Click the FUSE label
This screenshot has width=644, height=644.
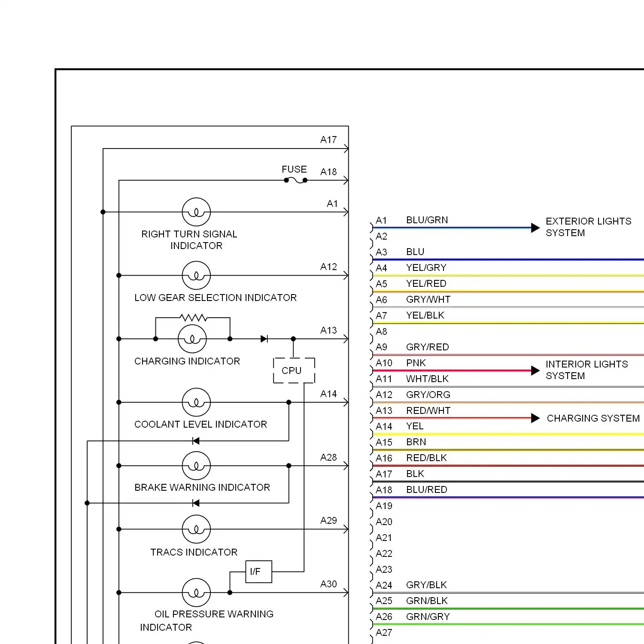(294, 170)
